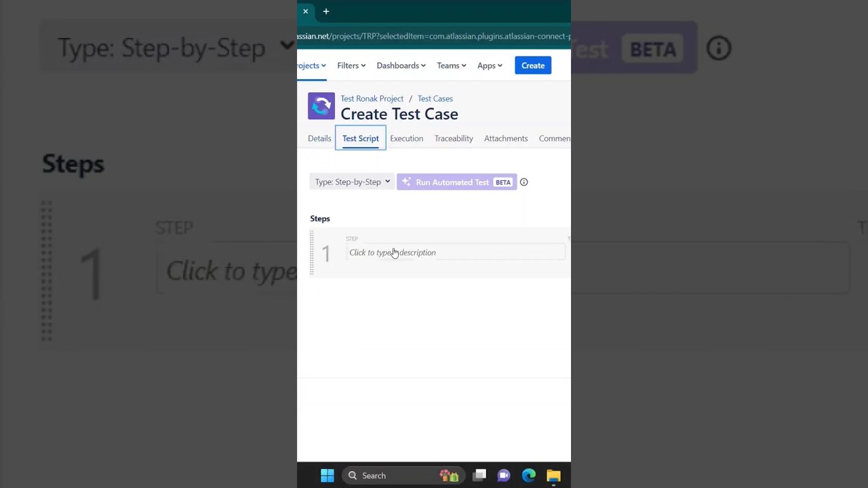This screenshot has height=488, width=868.
Task: Open the Task View taskbar icon
Action: (479, 476)
